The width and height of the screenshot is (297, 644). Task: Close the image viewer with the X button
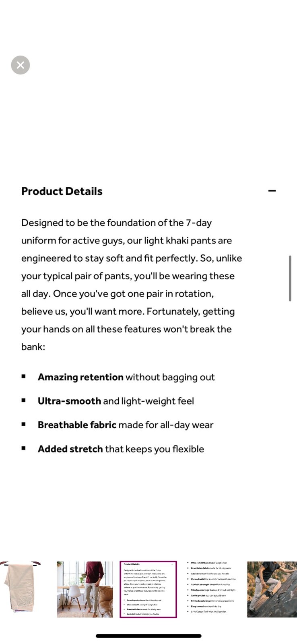21,65
